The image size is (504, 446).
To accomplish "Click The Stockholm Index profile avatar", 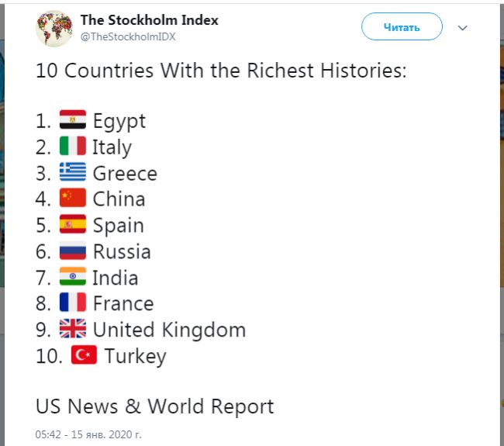I will 54,28.
